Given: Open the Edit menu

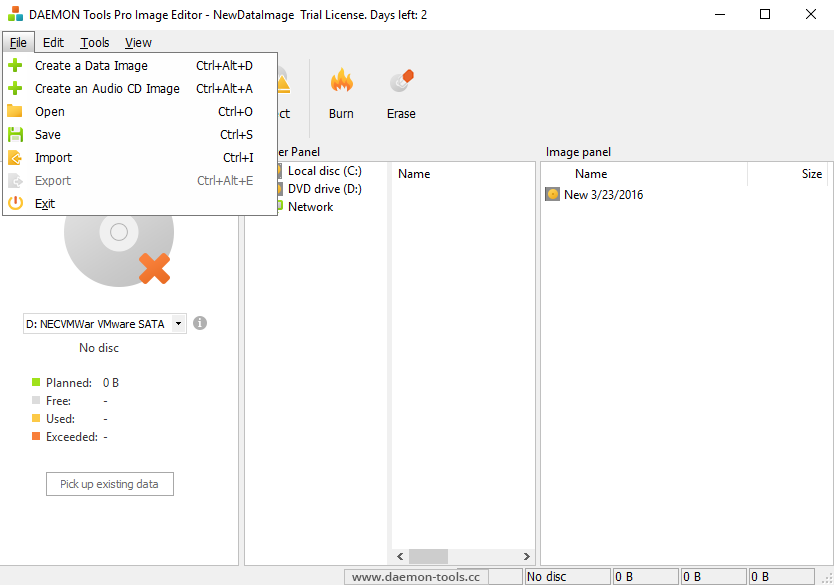Looking at the screenshot, I should coord(53,43).
